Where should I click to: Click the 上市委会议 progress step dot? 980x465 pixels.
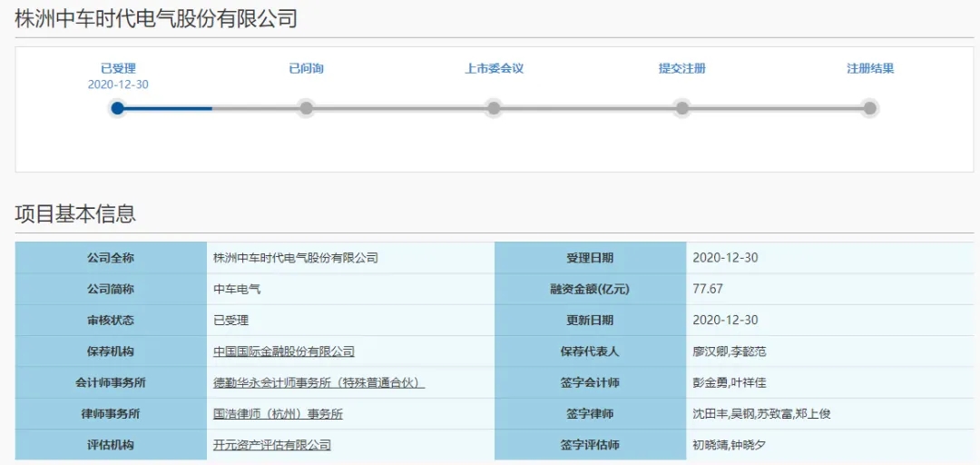click(494, 108)
